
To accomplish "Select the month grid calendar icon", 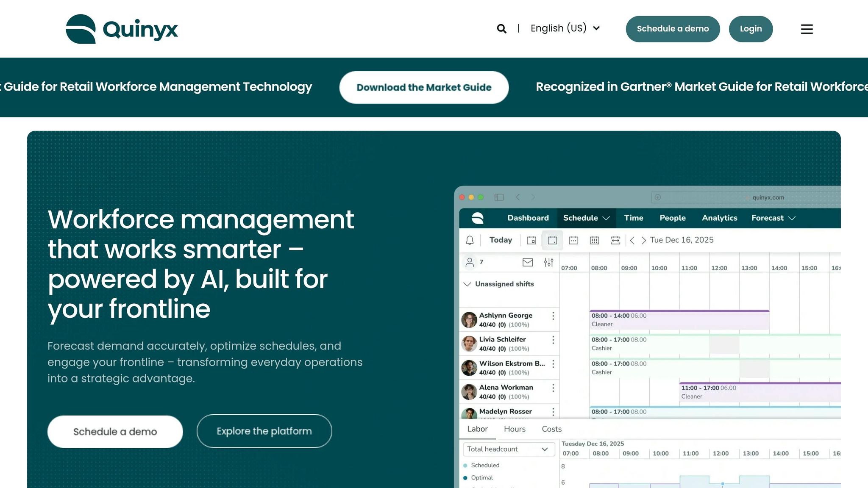I will (x=594, y=240).
